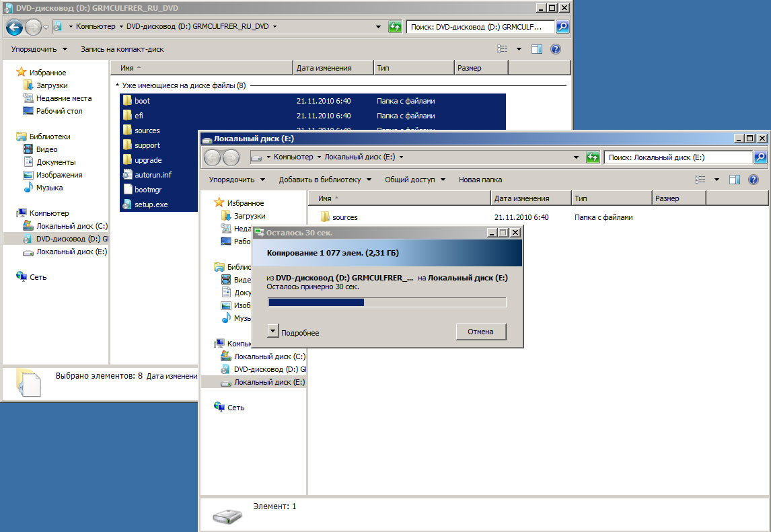Image resolution: width=771 pixels, height=532 pixels.
Task: Click search field in DVD drive window
Action: (481, 26)
